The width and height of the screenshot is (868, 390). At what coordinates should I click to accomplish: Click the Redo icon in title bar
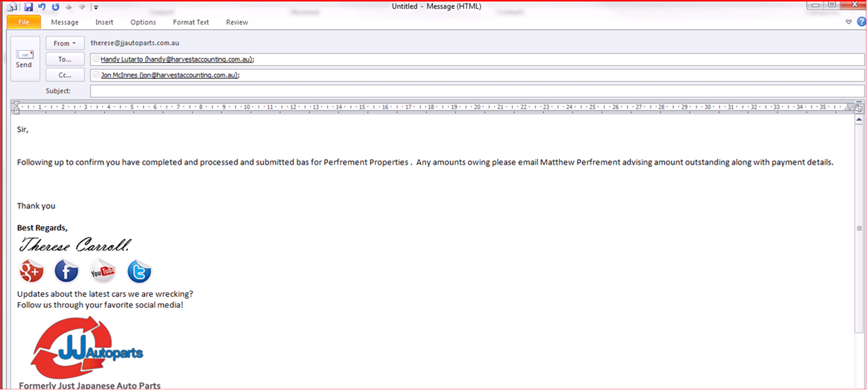pos(56,7)
